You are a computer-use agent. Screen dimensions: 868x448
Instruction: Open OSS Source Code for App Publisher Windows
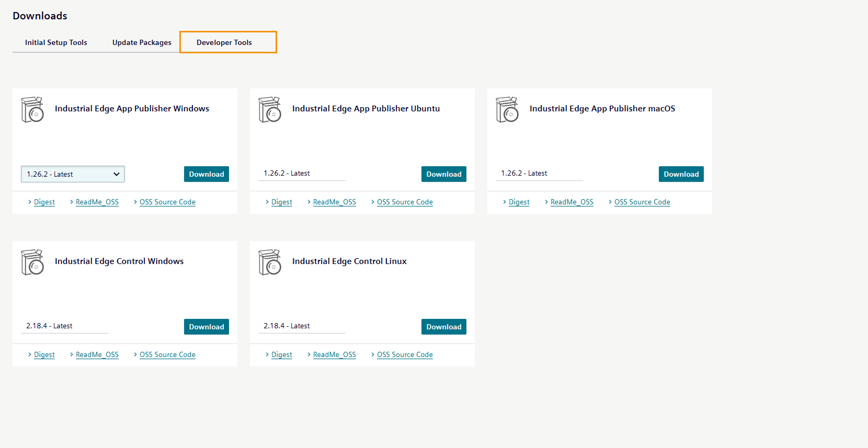(167, 202)
